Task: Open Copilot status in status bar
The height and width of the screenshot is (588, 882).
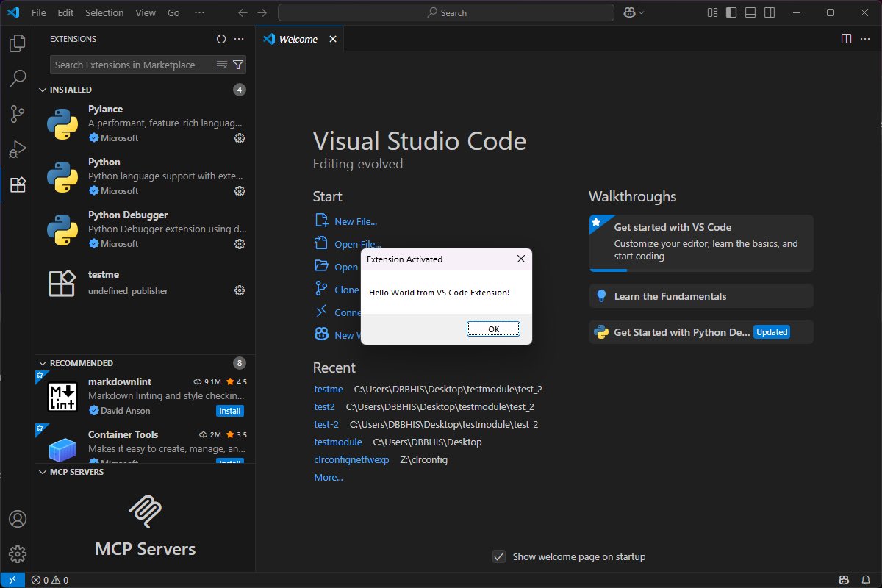Action: tap(845, 580)
